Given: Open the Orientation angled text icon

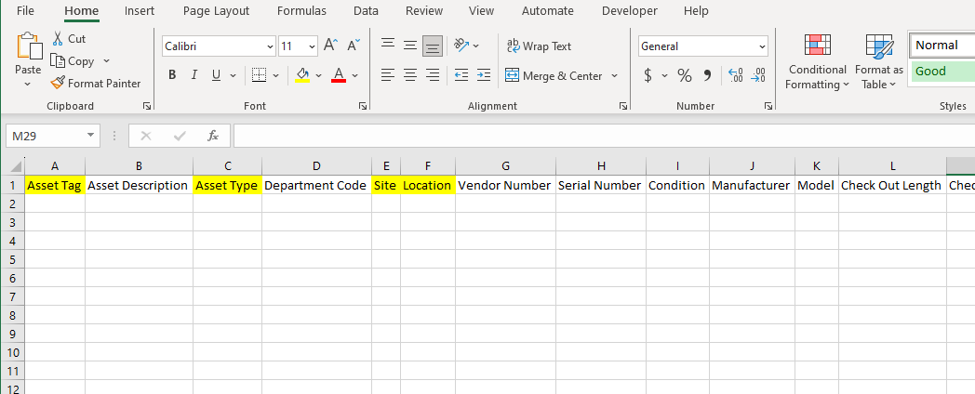Looking at the screenshot, I should 461,45.
